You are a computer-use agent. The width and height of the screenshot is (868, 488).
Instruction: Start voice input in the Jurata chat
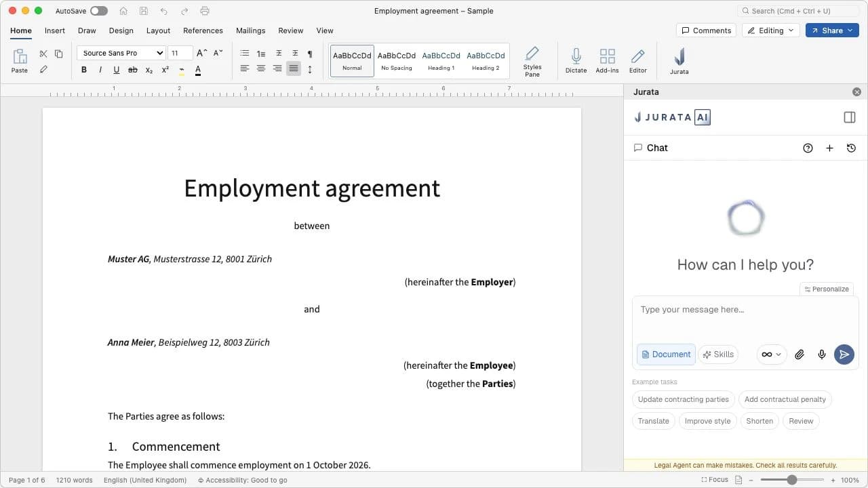pos(822,354)
